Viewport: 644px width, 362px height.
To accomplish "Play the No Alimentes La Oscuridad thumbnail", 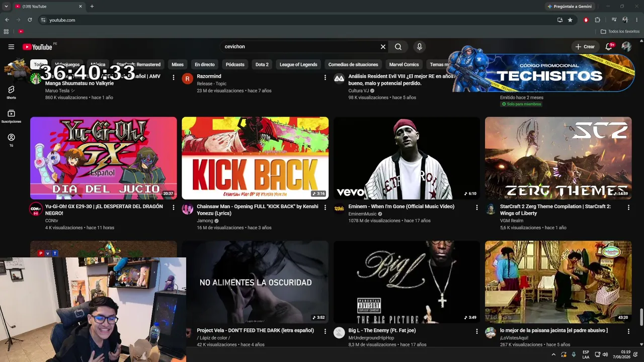I will click(x=255, y=282).
